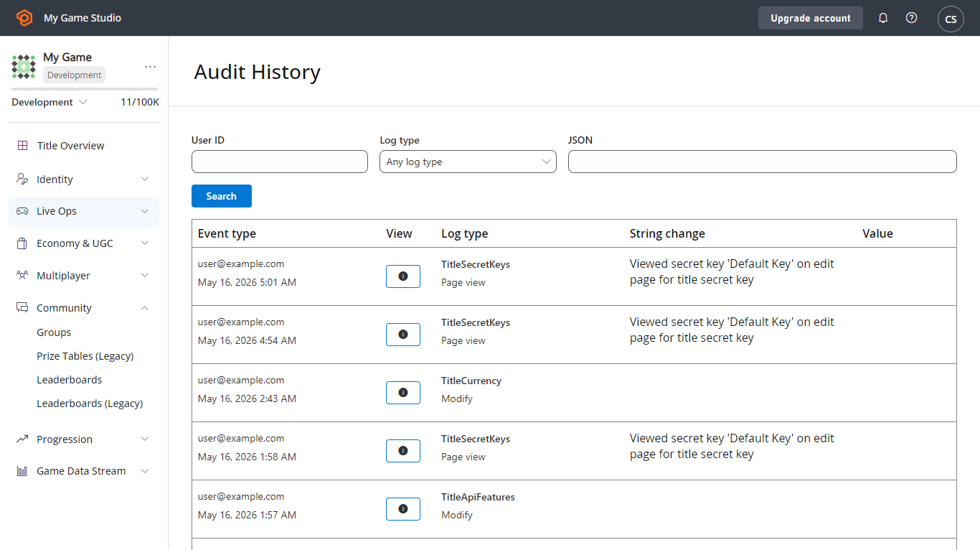Image resolution: width=980 pixels, height=550 pixels.
Task: Expand the Multiplayer section chevron
Action: [145, 276]
